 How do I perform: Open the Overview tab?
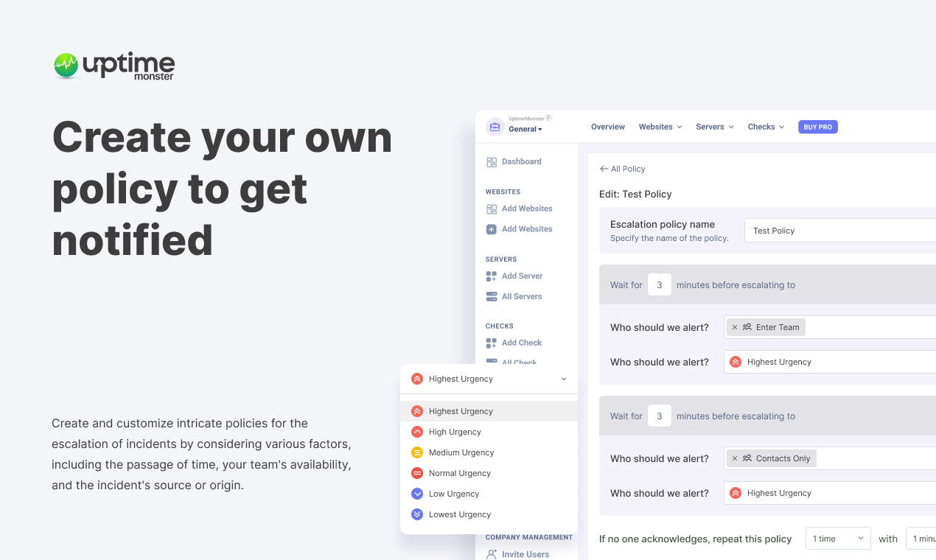(608, 127)
